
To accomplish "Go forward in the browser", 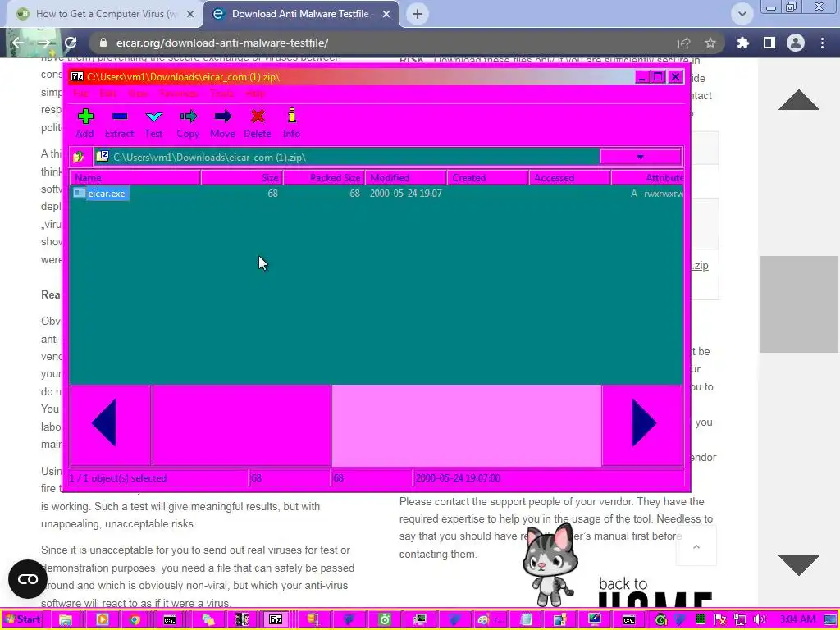I will 44,43.
